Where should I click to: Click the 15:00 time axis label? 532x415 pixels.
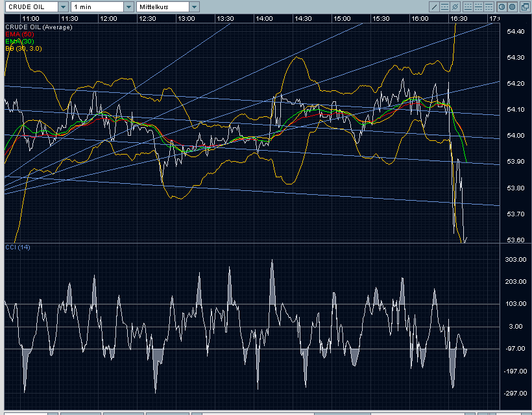pos(342,19)
